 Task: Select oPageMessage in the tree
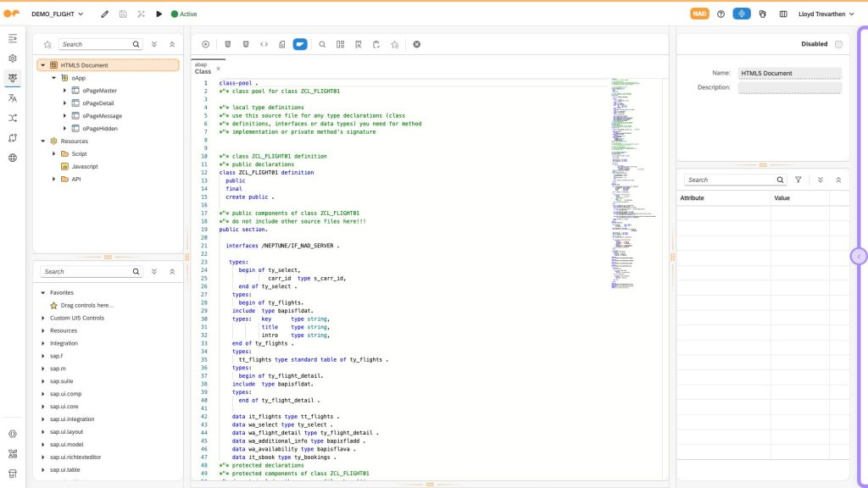[102, 116]
